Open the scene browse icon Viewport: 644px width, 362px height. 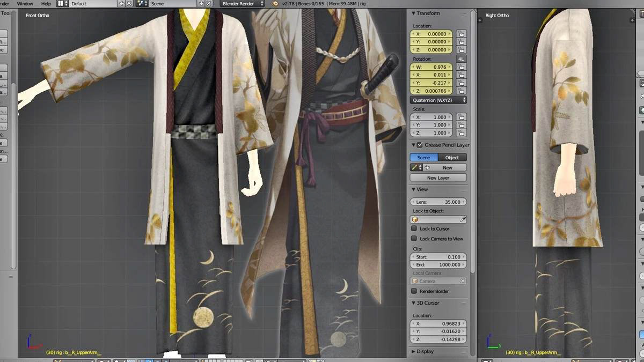point(142,3)
